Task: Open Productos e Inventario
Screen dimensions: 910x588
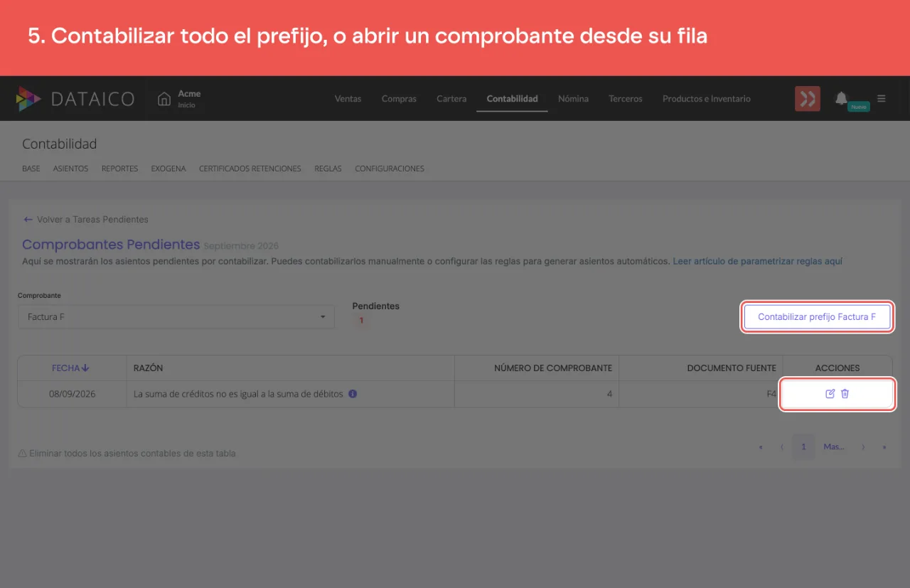Action: 707,99
